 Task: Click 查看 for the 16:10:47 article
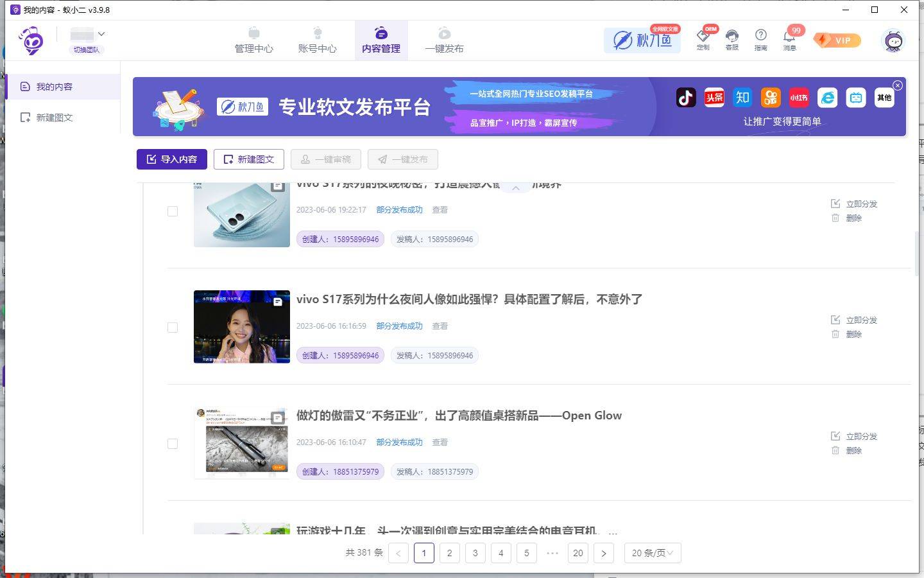[440, 442]
